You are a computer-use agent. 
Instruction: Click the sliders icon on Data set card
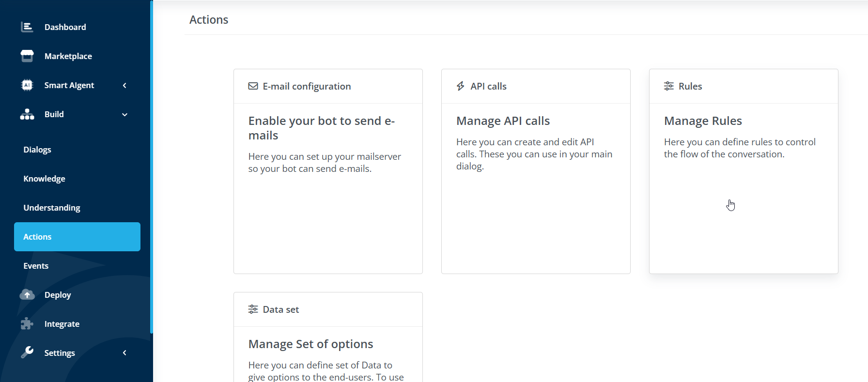[x=253, y=309]
